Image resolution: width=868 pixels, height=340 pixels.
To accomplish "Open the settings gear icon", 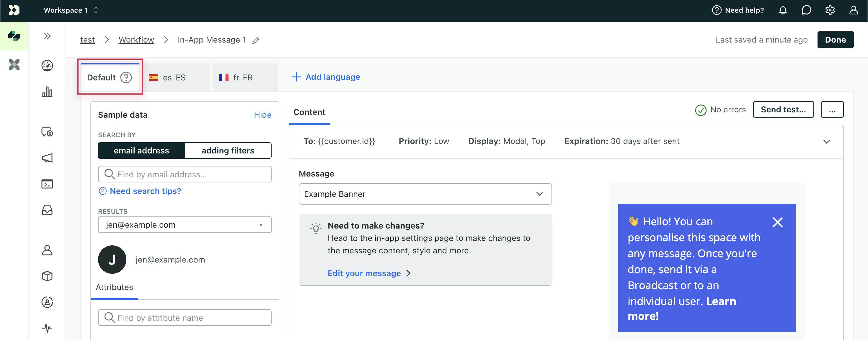I will tap(830, 10).
